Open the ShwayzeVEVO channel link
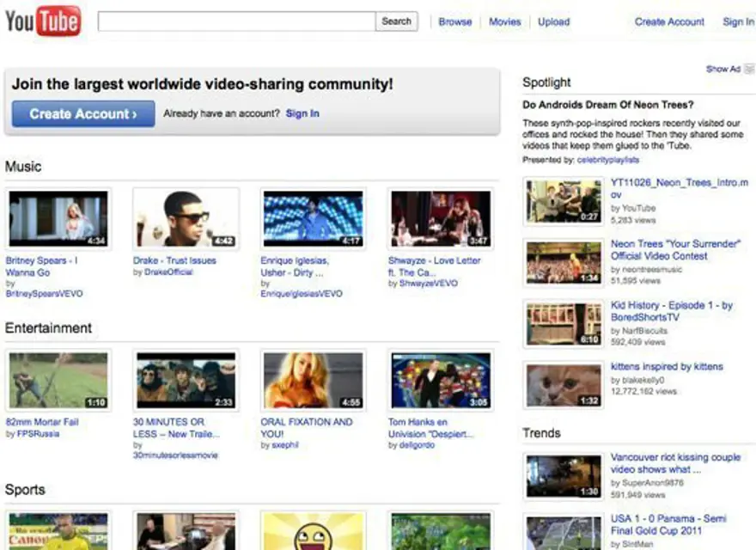 (x=428, y=284)
